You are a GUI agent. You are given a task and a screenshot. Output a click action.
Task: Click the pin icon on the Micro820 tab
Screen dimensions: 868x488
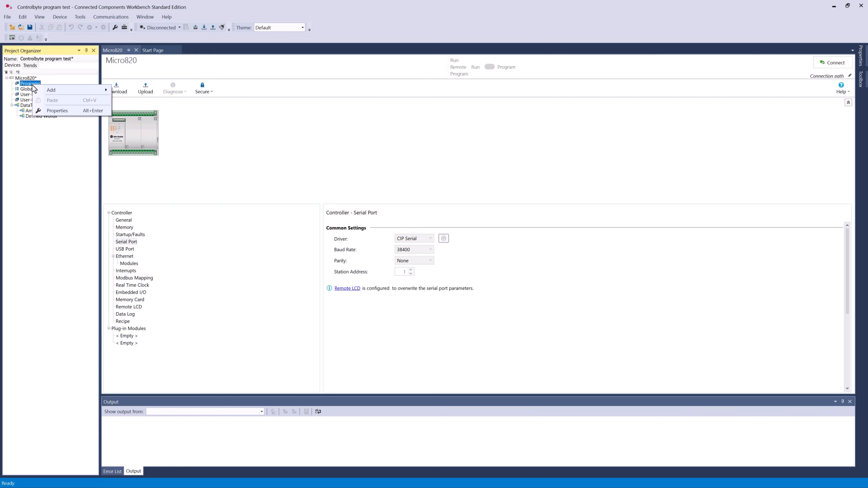point(129,50)
